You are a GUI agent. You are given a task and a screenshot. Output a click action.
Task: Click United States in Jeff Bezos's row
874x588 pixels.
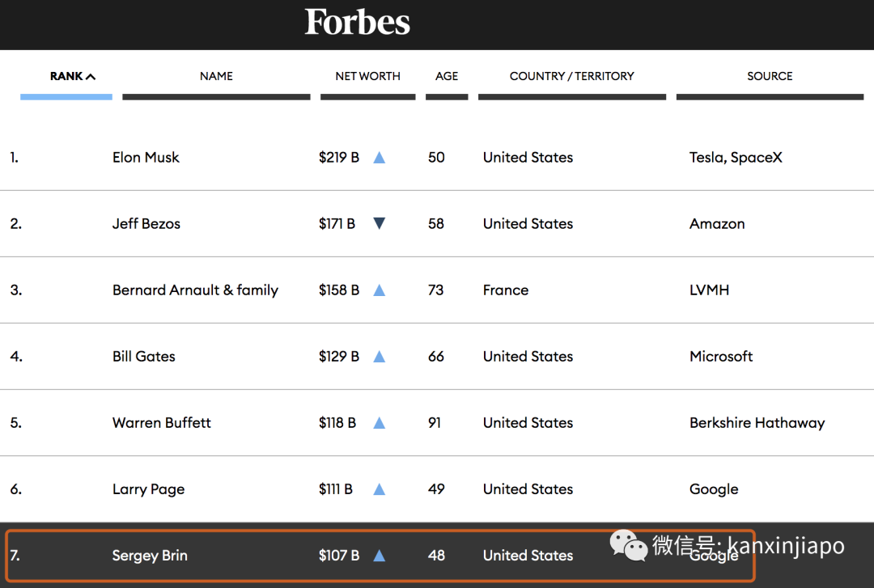click(x=528, y=223)
